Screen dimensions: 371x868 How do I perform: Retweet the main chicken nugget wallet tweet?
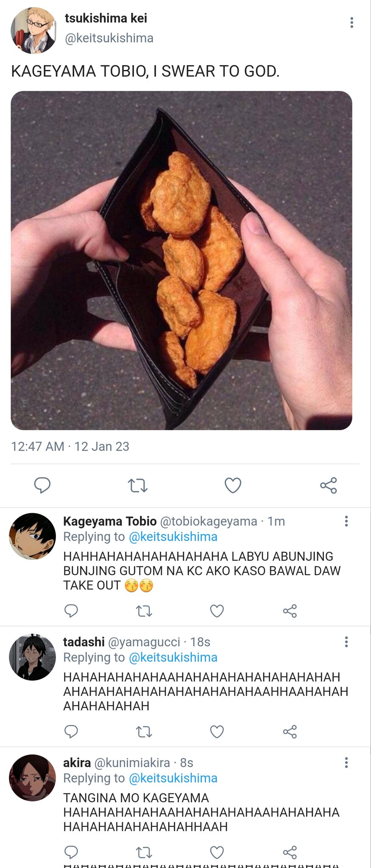tap(138, 485)
